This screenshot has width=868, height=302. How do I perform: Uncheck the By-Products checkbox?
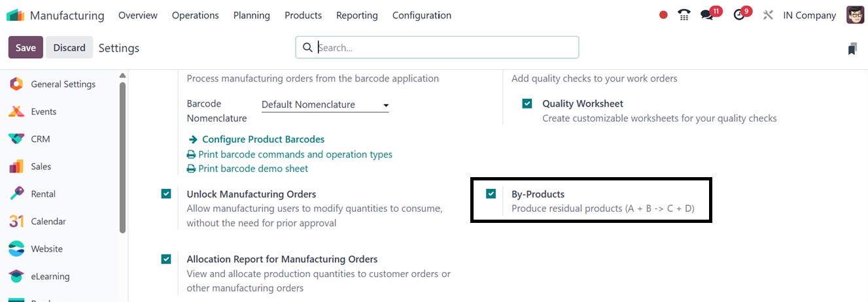click(491, 193)
